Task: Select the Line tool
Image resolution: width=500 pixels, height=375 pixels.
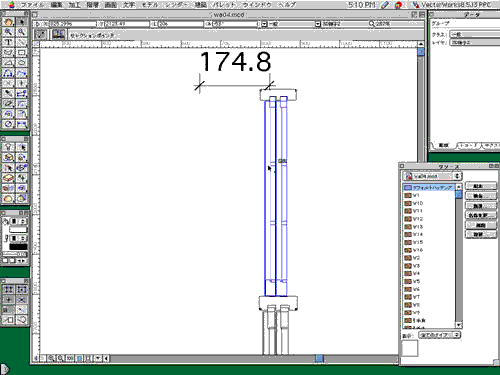Action: tap(21, 42)
